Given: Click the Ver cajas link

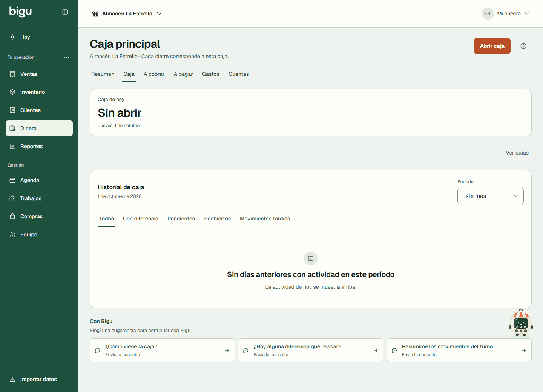Looking at the screenshot, I should tap(517, 153).
